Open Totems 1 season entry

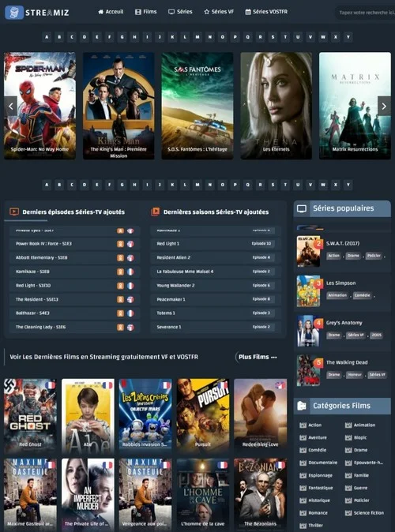coord(216,313)
